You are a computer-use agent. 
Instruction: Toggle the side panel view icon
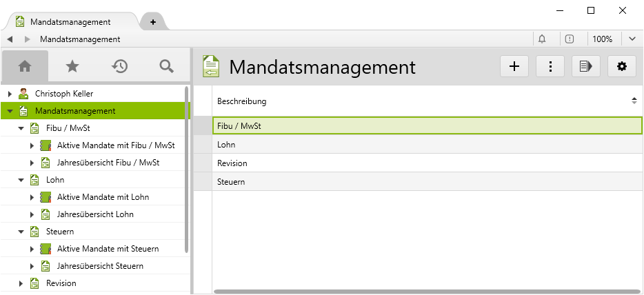click(x=586, y=66)
